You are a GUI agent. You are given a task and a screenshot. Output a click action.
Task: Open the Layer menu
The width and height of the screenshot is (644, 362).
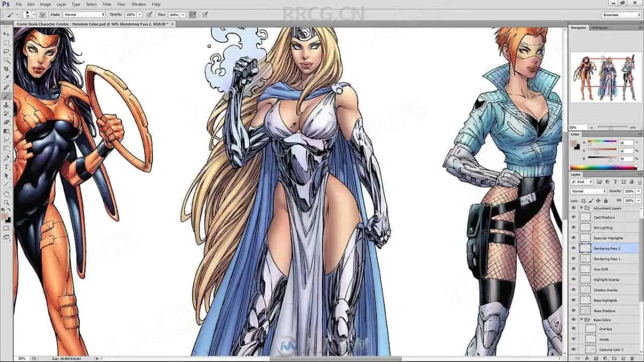click(x=61, y=4)
